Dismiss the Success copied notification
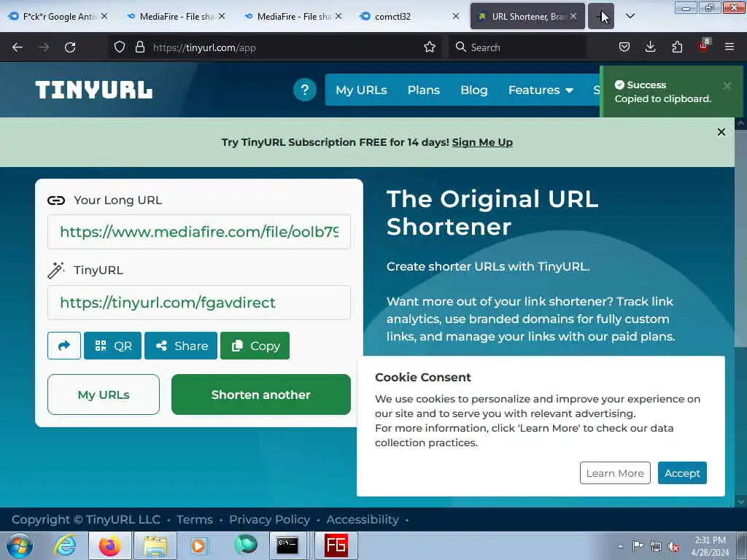The height and width of the screenshot is (560, 747). (x=727, y=86)
